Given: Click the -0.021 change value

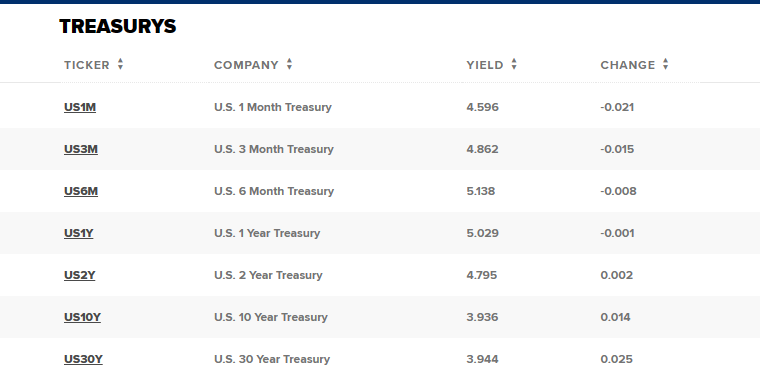Looking at the screenshot, I should (617, 107).
